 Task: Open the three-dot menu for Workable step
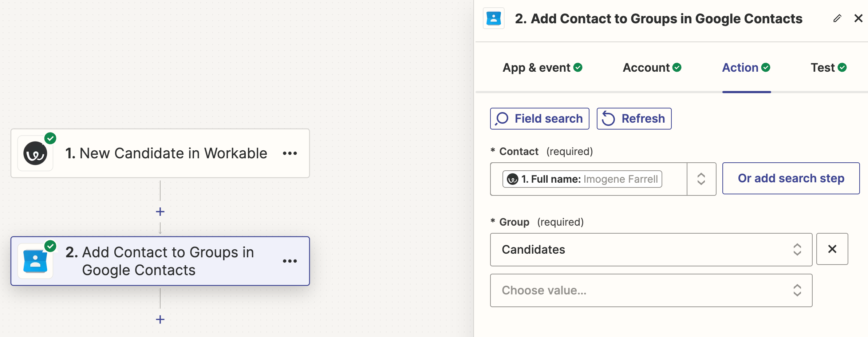290,154
